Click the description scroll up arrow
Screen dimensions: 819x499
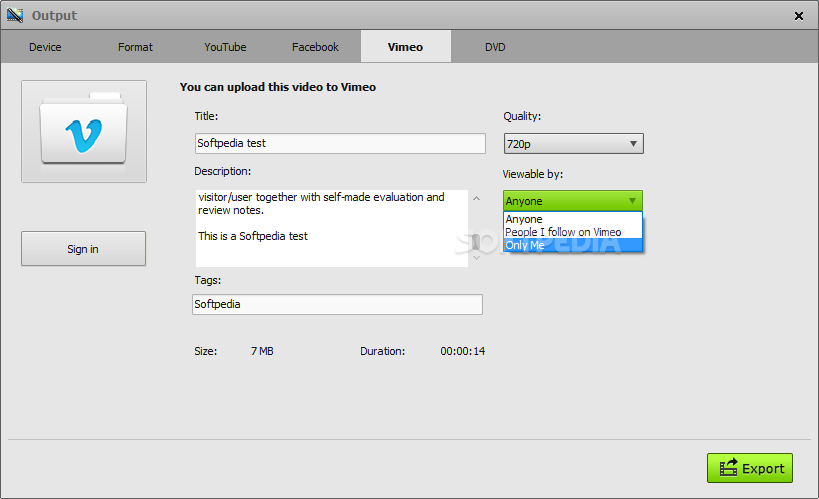(x=476, y=198)
